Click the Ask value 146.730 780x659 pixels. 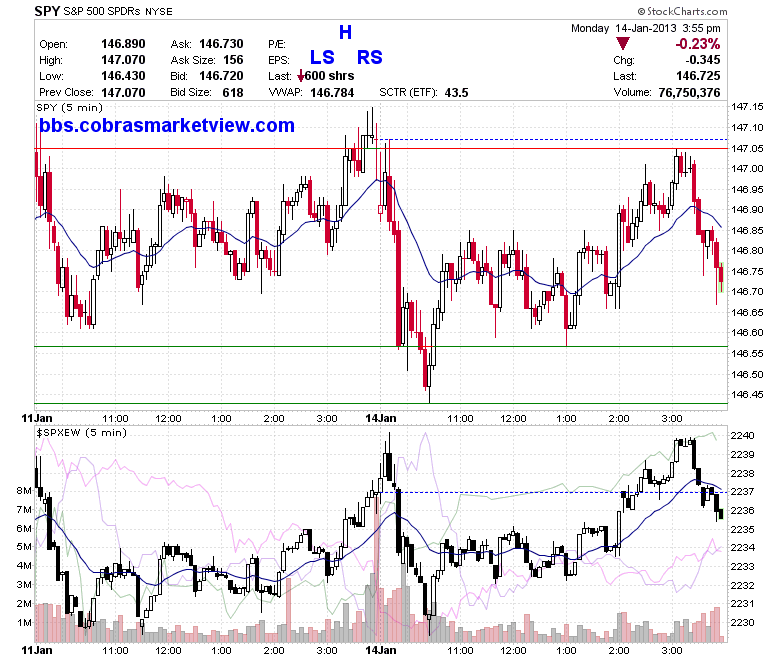(x=221, y=44)
